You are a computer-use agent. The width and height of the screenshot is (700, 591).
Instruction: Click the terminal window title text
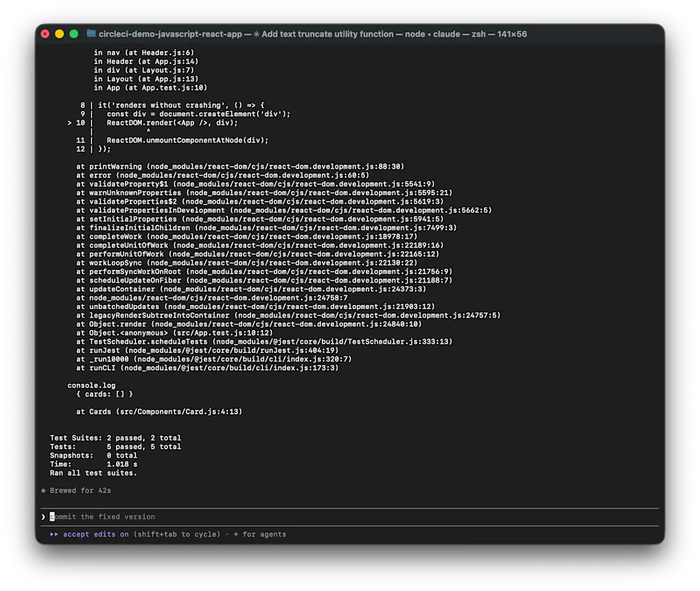pos(313,34)
